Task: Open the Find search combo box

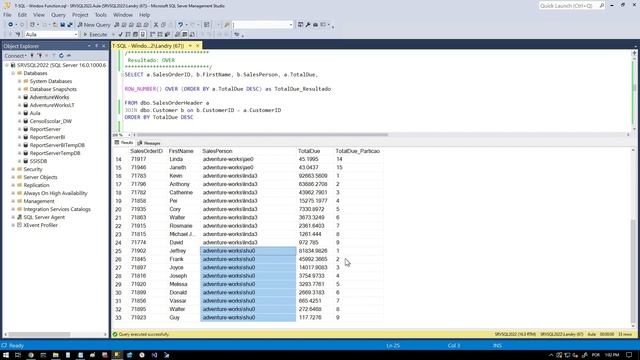Action: point(262,24)
